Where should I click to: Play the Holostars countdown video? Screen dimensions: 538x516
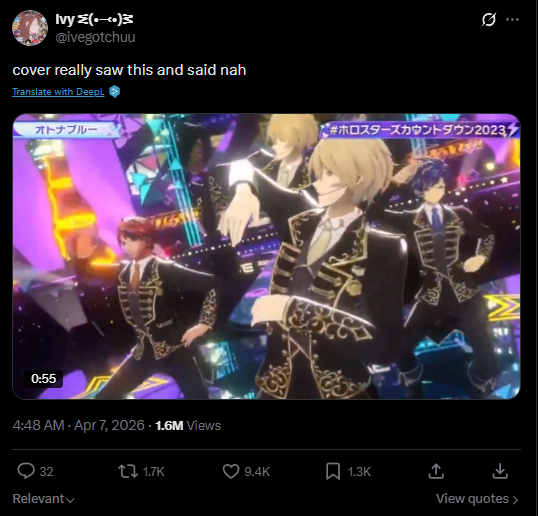coord(266,256)
